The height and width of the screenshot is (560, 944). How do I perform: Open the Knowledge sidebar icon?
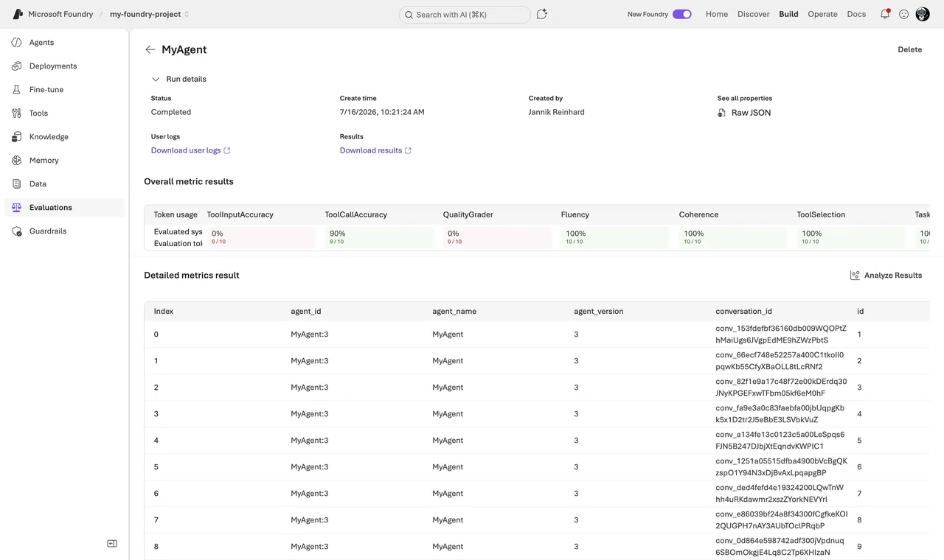17,137
